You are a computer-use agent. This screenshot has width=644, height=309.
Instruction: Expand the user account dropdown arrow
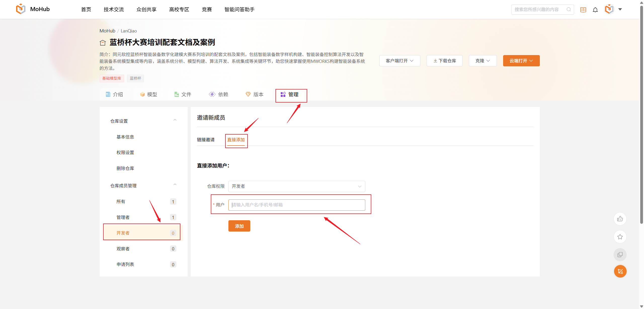coord(620,9)
